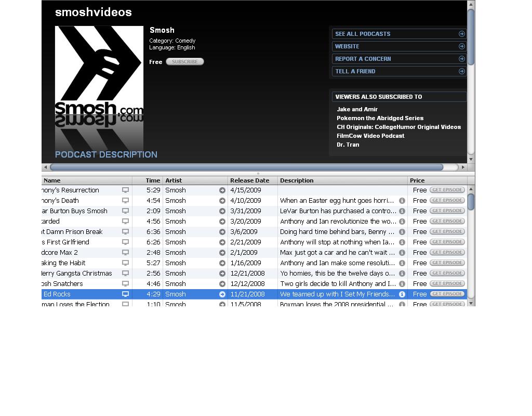Click the artist arrow icon in 2/21/2009 row

222,242
